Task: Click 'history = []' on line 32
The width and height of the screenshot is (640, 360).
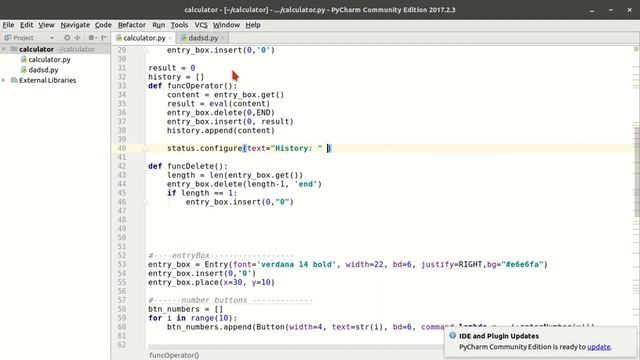Action: coord(176,77)
